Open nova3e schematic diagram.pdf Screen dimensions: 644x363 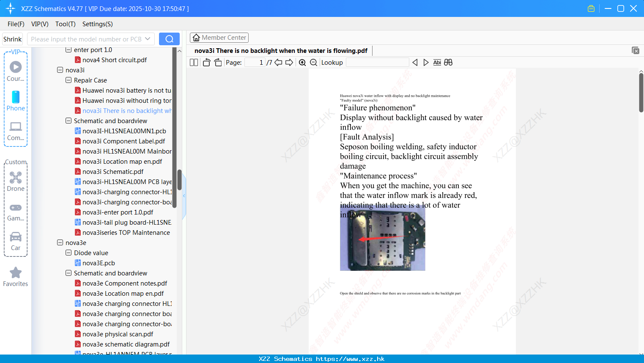point(123,344)
